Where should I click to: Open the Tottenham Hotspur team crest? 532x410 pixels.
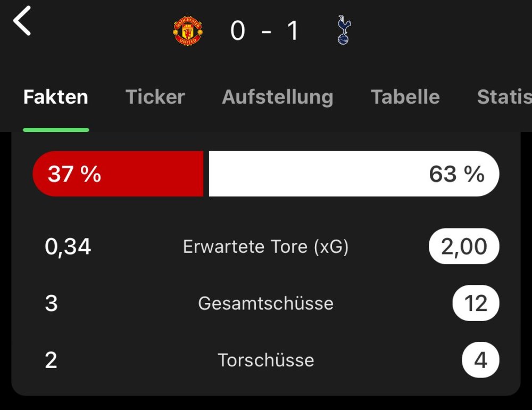(344, 30)
